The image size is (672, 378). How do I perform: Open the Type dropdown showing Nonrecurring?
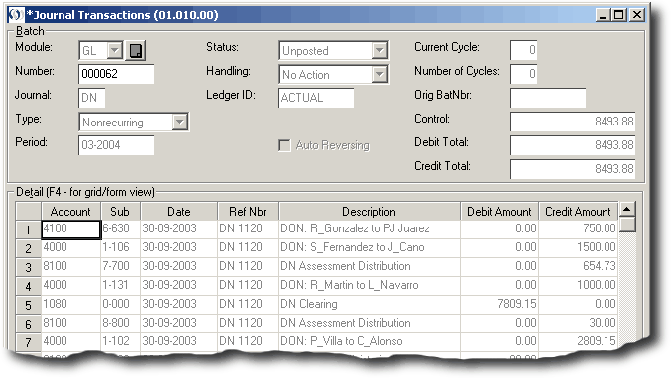(180, 122)
